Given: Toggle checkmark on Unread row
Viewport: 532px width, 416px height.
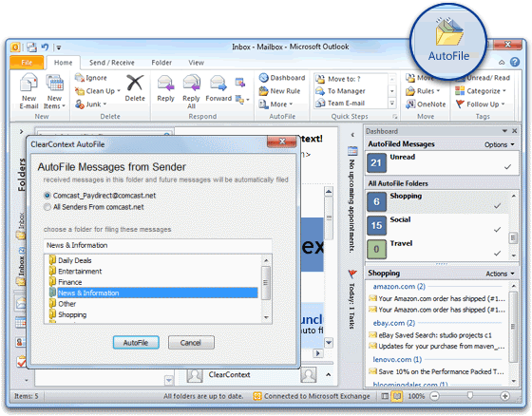Looking at the screenshot, I should [x=507, y=166].
